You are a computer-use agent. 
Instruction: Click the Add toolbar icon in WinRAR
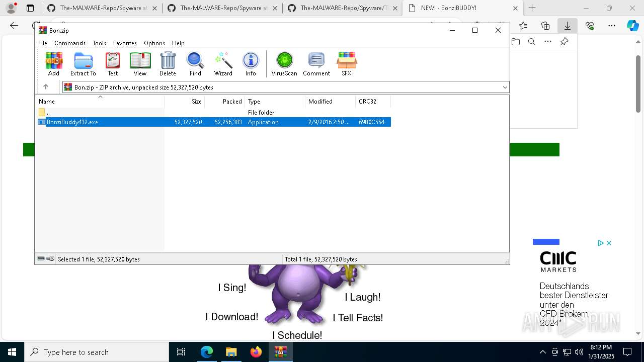(54, 64)
